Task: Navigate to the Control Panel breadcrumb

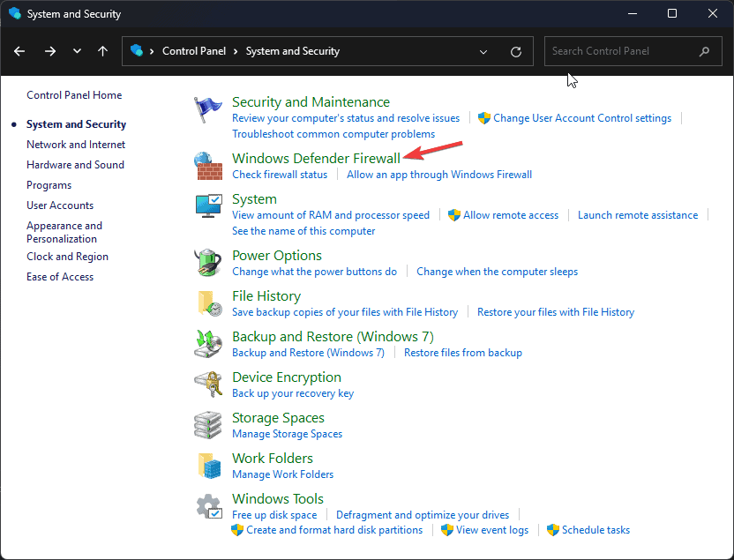Action: click(x=194, y=51)
